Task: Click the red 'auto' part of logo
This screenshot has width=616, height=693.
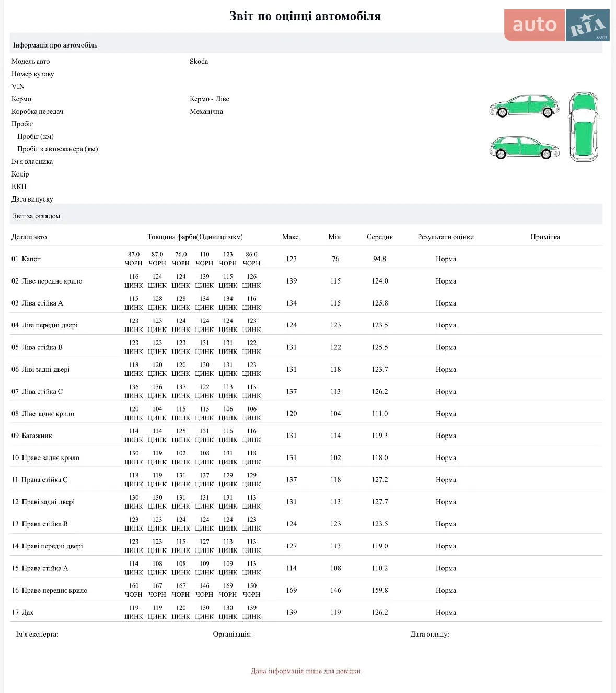Action: click(x=534, y=25)
